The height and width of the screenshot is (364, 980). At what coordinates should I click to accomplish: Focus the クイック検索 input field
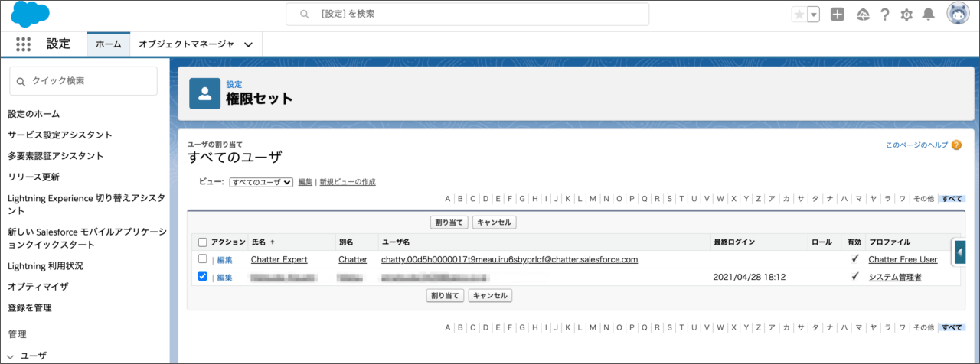[x=83, y=81]
